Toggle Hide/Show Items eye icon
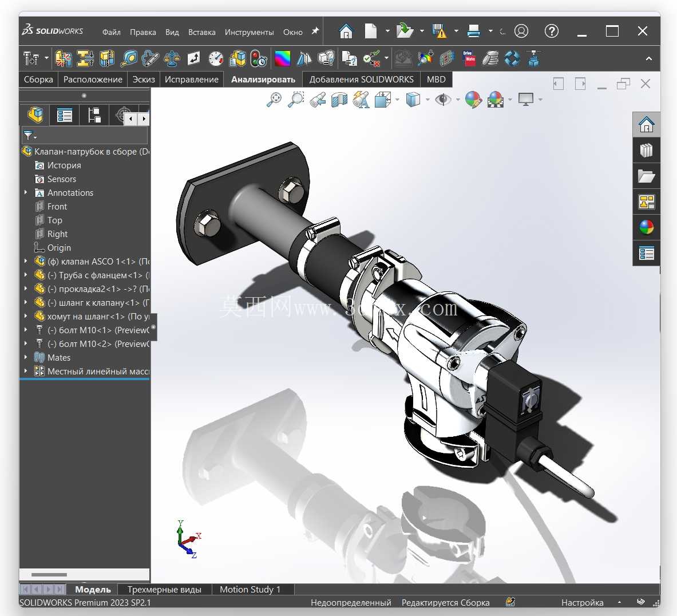Image resolution: width=677 pixels, height=616 pixels. pos(443,100)
